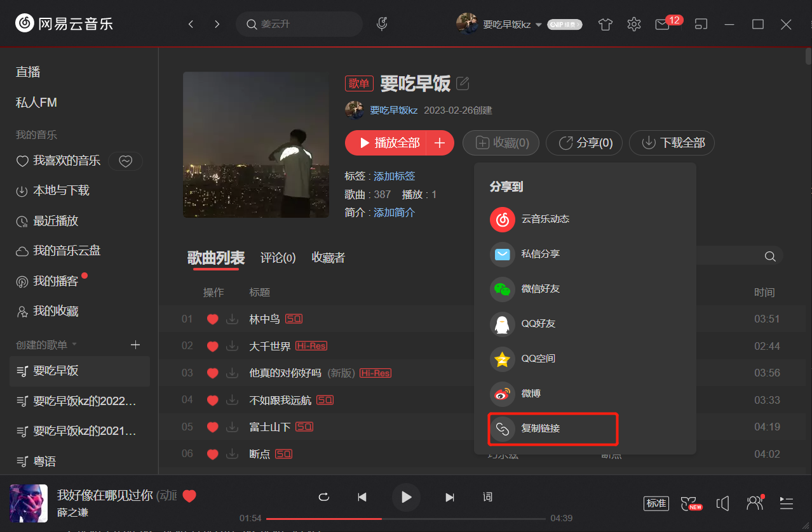Toggle loop playback mode icon

tap(324, 497)
